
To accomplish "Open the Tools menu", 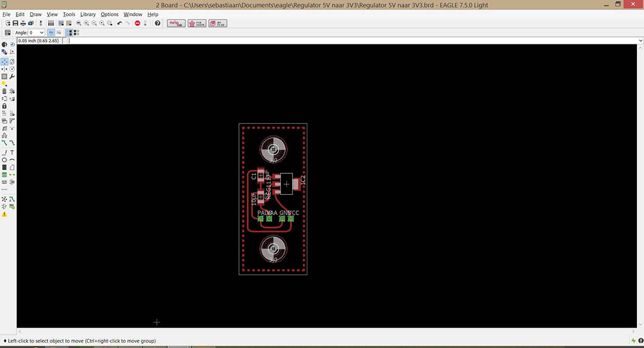I will 69,15.
